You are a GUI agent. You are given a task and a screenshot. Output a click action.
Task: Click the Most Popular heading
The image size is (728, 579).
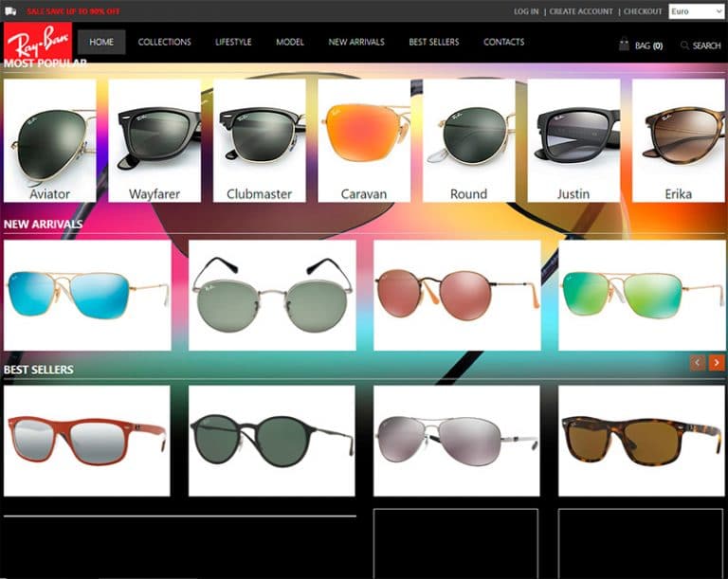[45, 63]
